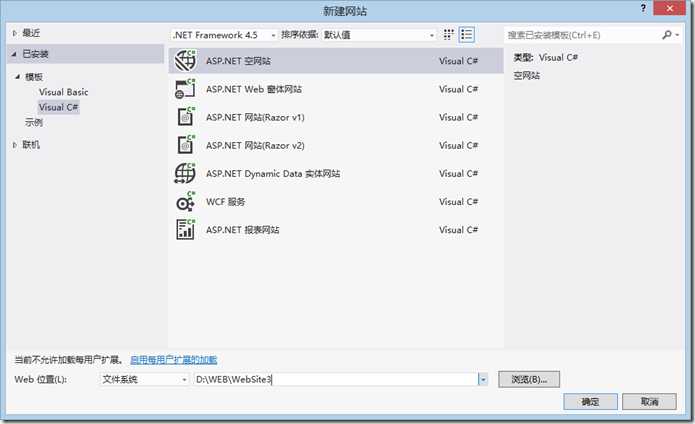
Task: Click the ASP.NET Web 窗体网站 template icon
Action: click(185, 89)
